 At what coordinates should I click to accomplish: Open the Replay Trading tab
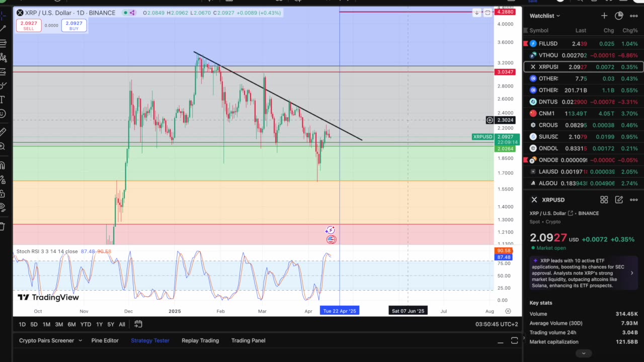click(200, 340)
